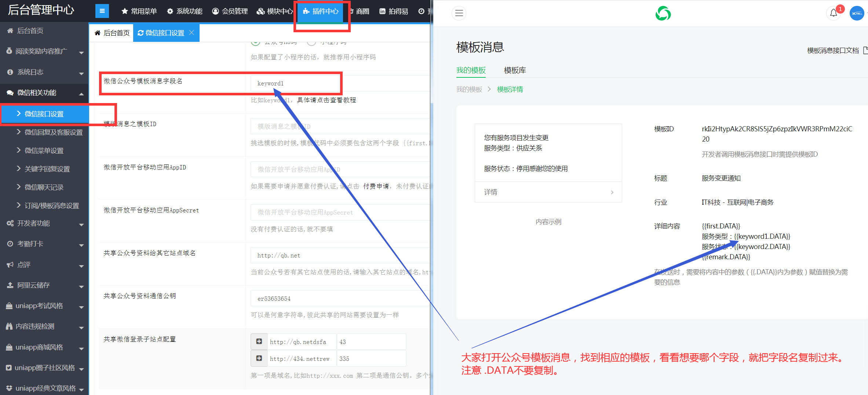Open 会员管理 in top navigation
Screen dimensions: 868x395
[x=230, y=11]
